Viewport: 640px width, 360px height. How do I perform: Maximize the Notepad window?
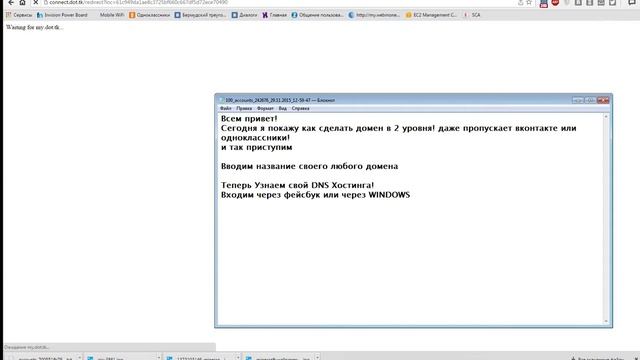(x=590, y=100)
